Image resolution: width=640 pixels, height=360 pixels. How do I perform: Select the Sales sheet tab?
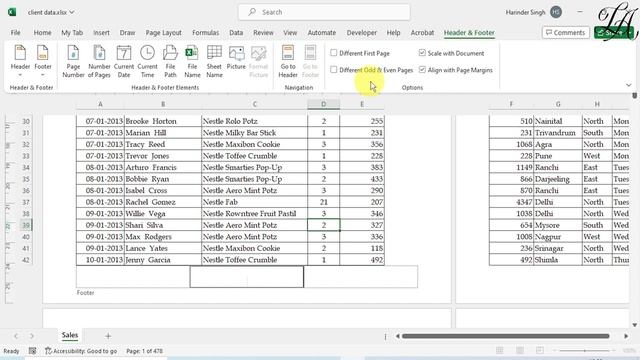tap(70, 335)
